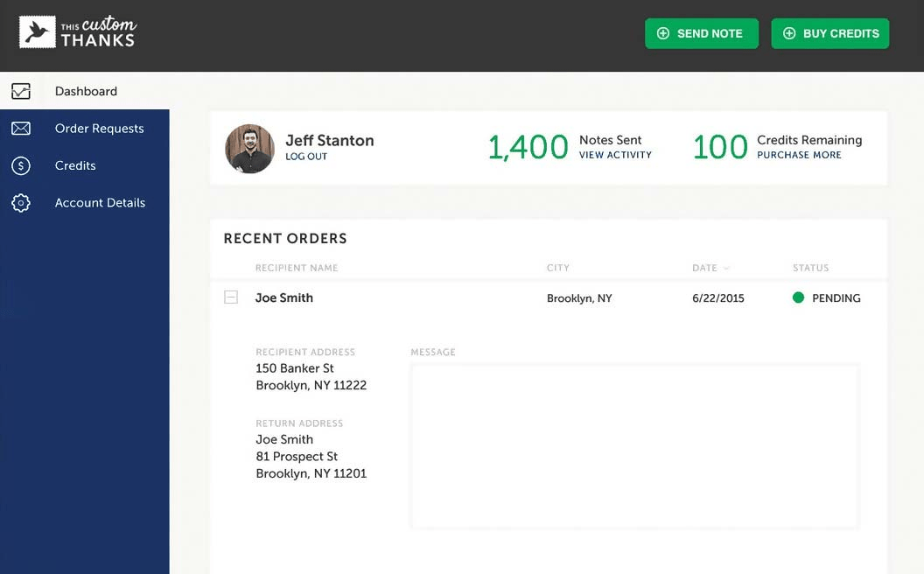Click the Log Out link

click(306, 157)
